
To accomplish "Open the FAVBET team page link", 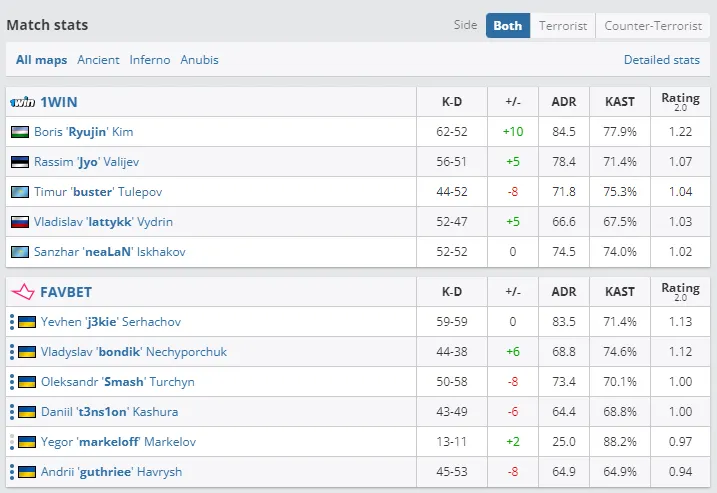I will pos(66,292).
